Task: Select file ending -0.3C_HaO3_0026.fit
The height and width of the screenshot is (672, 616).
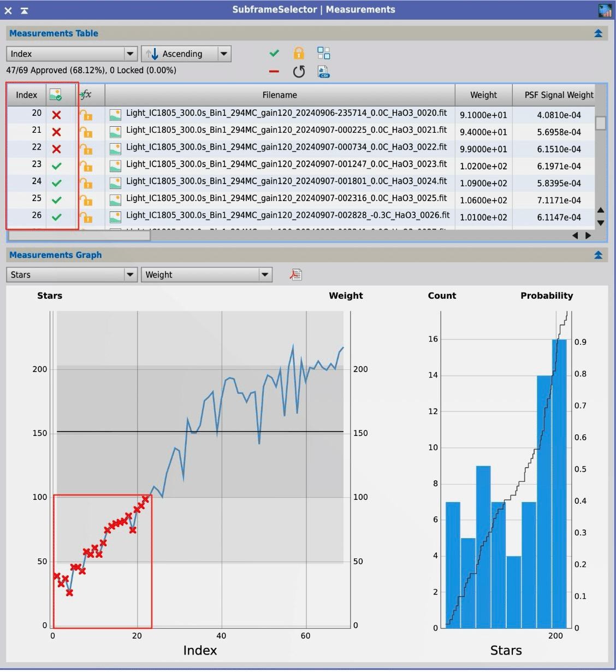Action: click(288, 215)
